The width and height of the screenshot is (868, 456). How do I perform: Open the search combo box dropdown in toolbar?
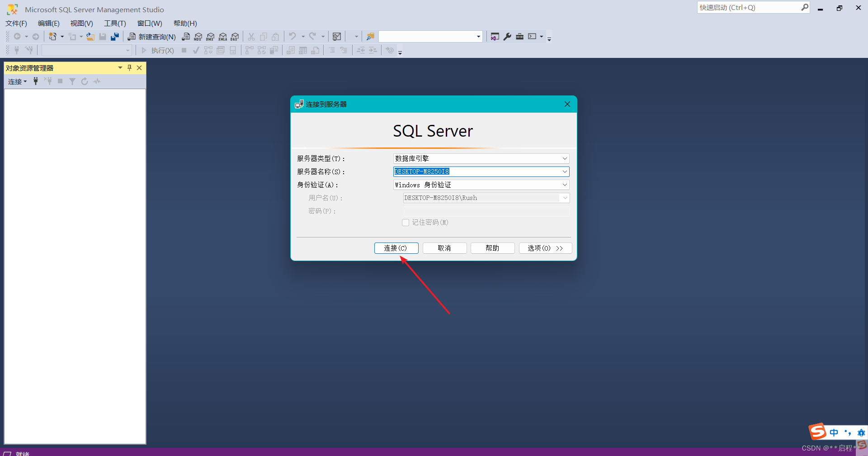click(x=478, y=37)
